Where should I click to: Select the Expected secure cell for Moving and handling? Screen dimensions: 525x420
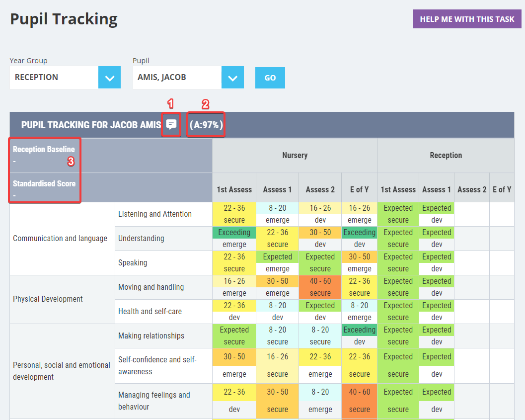click(x=398, y=287)
